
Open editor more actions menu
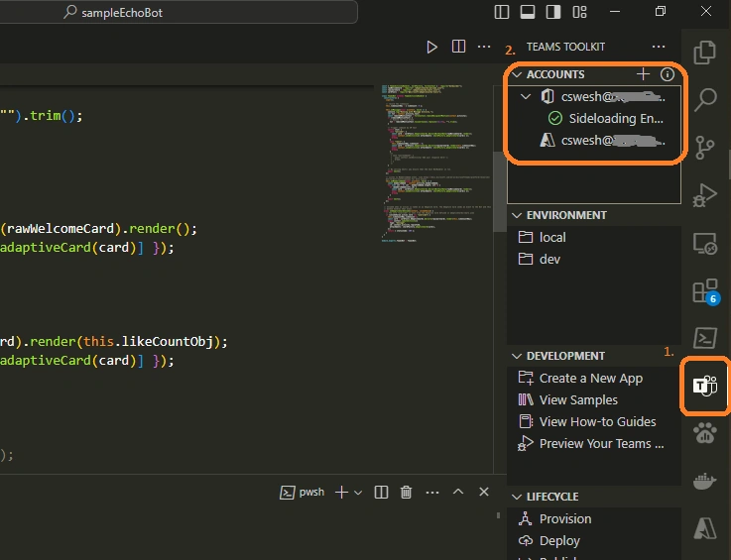coord(484,47)
